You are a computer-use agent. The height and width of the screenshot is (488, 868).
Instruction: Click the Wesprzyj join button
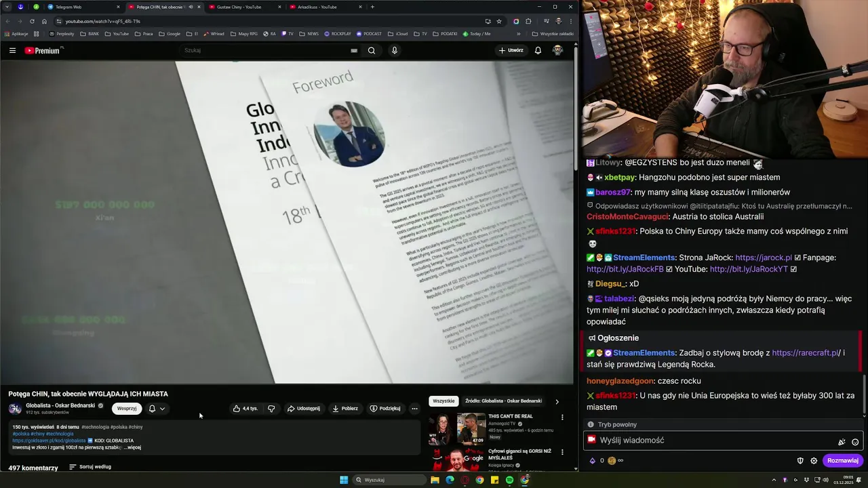point(127,409)
